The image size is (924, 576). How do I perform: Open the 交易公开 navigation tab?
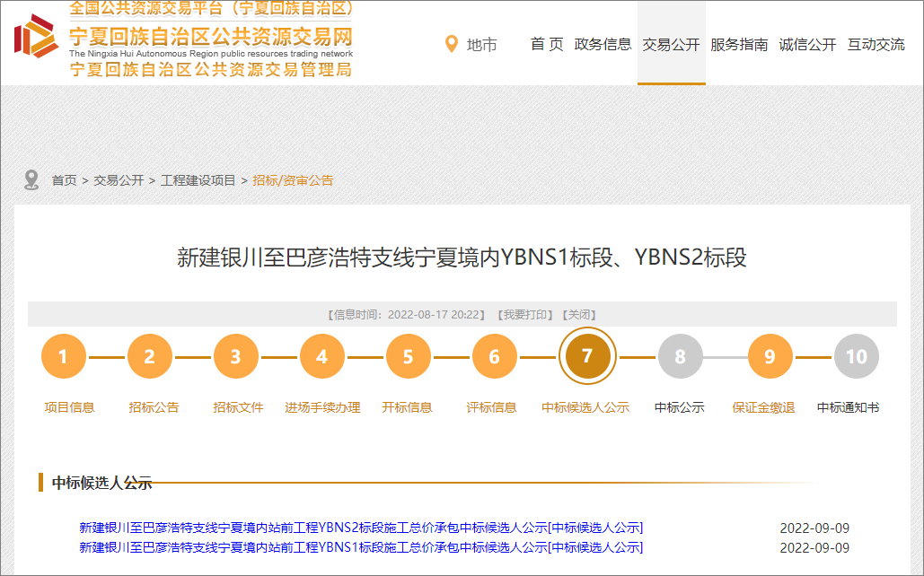point(671,45)
